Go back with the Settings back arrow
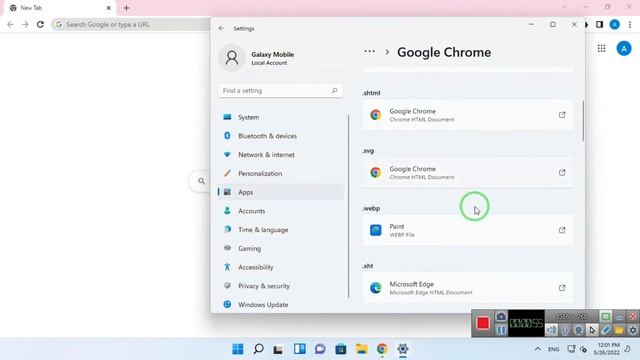The image size is (640, 360). click(222, 28)
